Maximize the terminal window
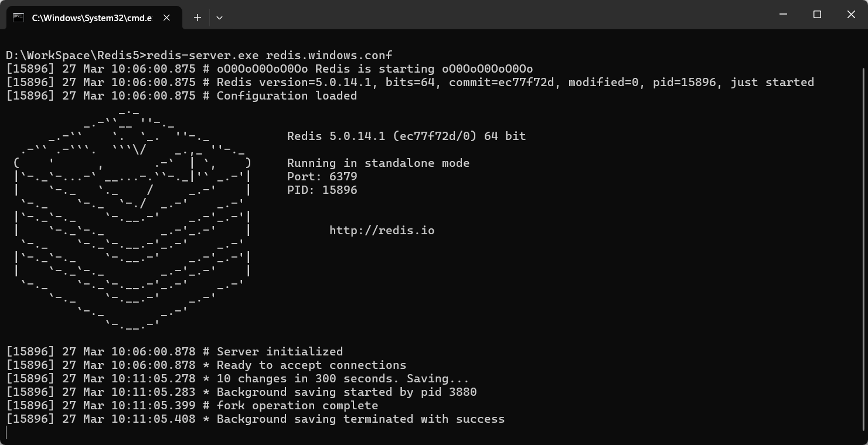 [817, 15]
